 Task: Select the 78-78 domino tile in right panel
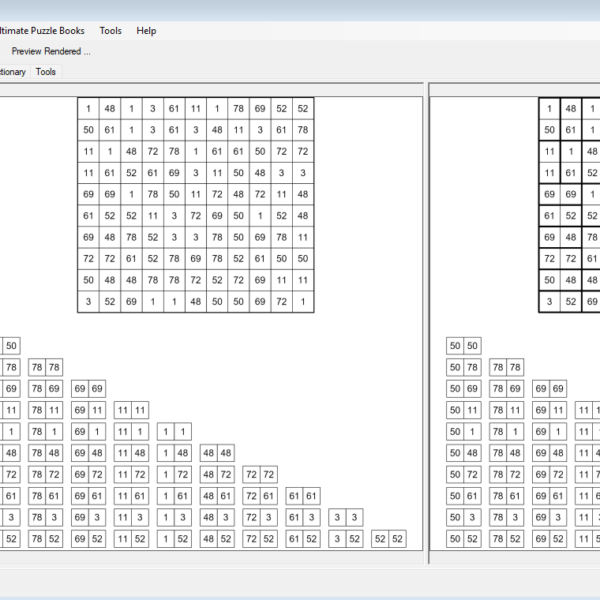[505, 368]
